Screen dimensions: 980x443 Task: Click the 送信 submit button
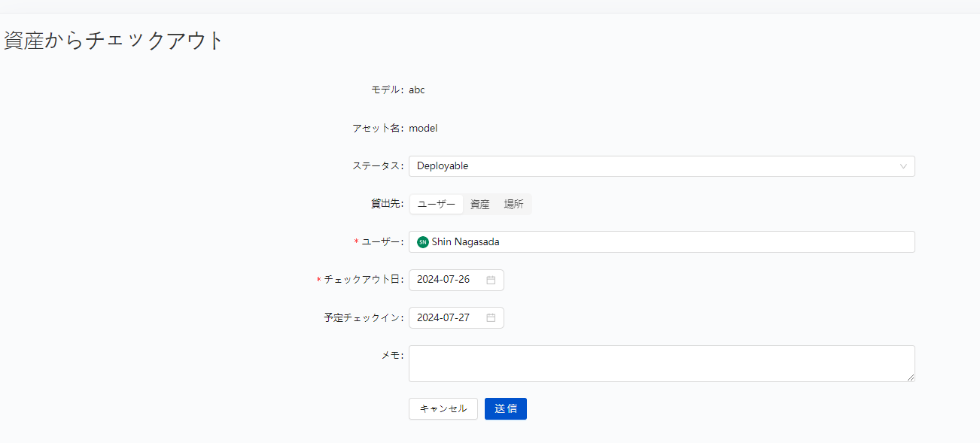click(x=505, y=408)
